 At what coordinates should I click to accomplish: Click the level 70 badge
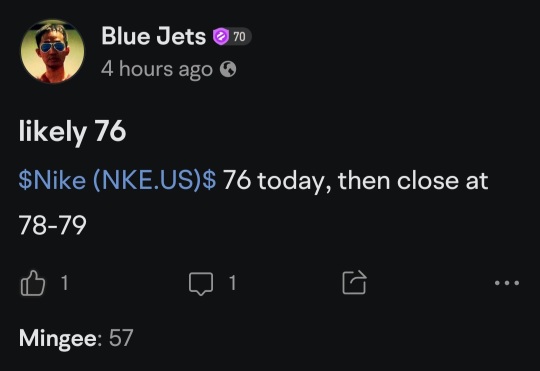239,36
